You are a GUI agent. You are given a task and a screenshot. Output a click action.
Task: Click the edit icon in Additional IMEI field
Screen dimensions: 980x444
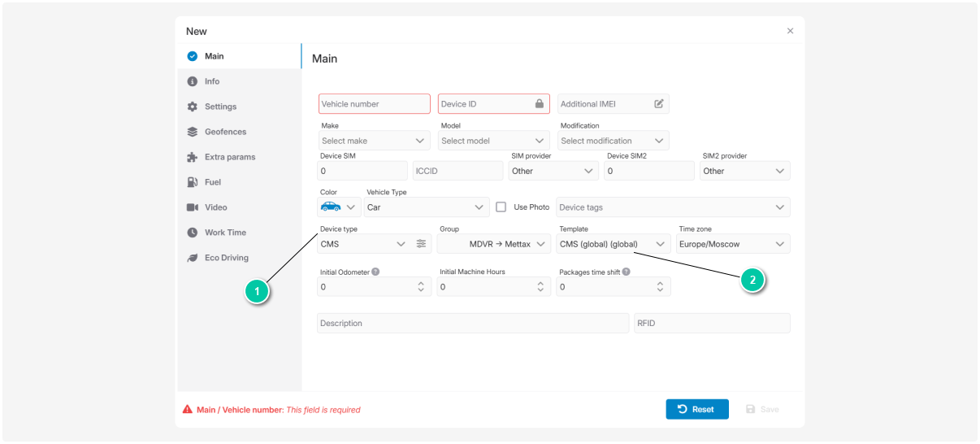(x=659, y=104)
